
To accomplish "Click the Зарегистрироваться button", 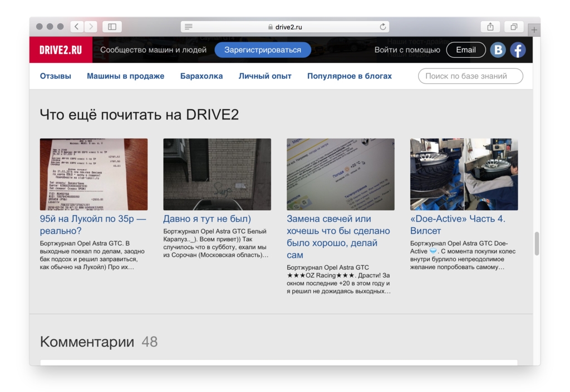I will 262,50.
